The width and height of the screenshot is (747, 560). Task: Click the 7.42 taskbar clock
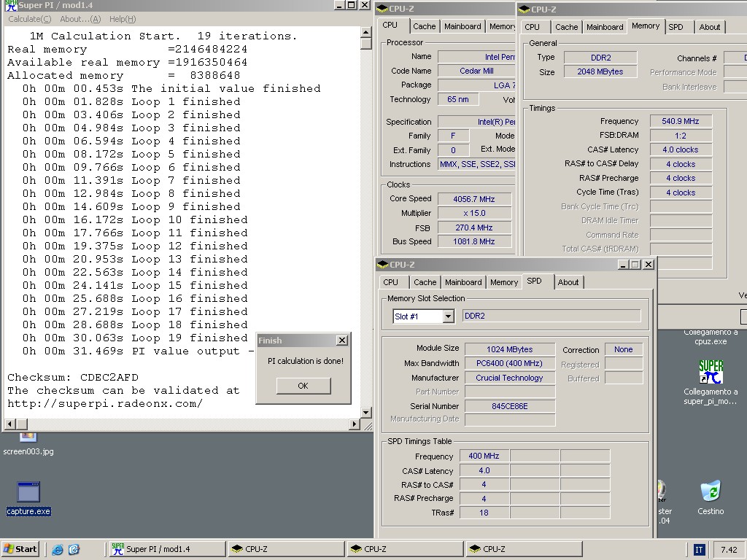point(729,550)
